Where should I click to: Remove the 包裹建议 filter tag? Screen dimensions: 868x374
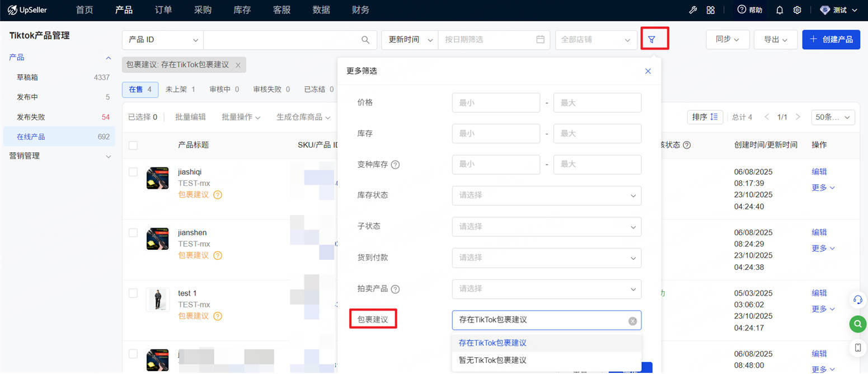[x=238, y=65]
